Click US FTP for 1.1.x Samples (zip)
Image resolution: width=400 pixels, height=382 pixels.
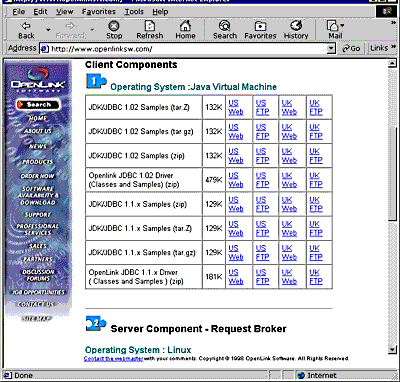coord(262,204)
